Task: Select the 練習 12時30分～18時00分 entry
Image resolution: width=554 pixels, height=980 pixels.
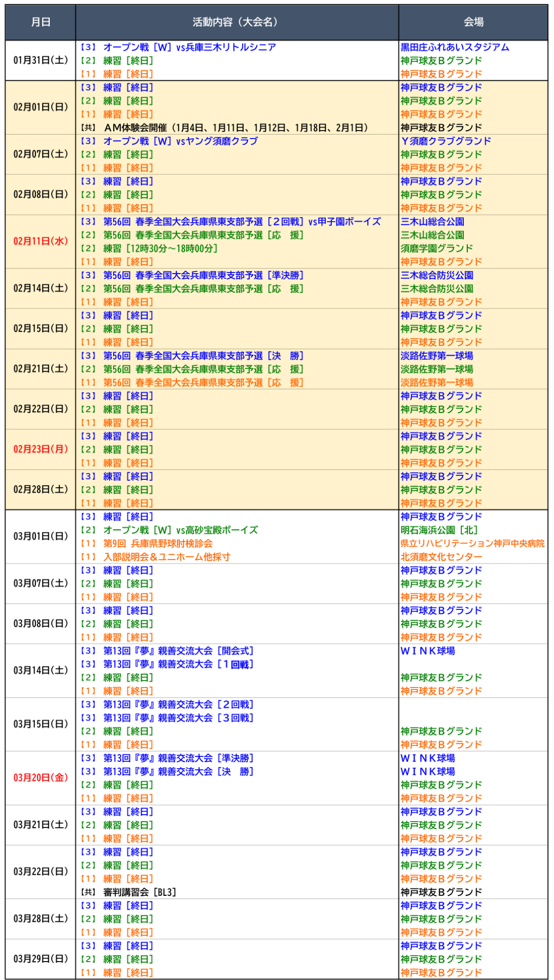Action: [x=160, y=249]
